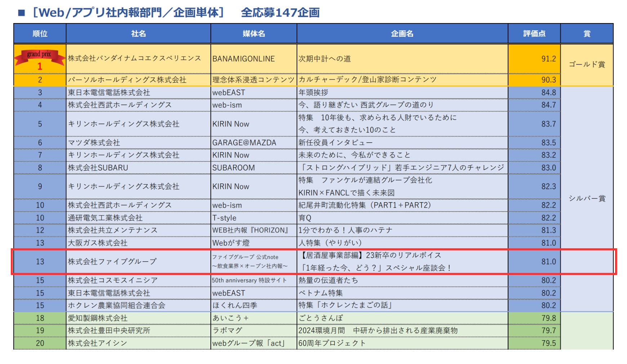Viewport: 627px width, 364px height.
Task: Click the 81.3 score cell
Action: [x=534, y=230]
